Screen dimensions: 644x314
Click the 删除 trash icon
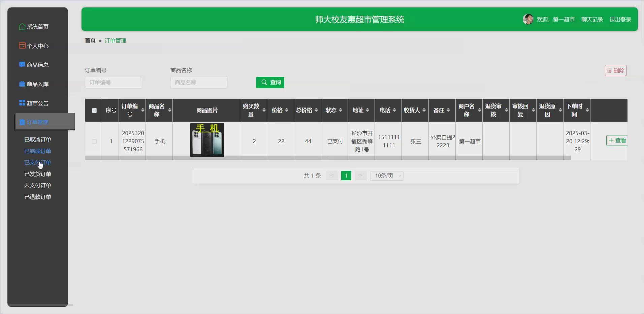(609, 70)
